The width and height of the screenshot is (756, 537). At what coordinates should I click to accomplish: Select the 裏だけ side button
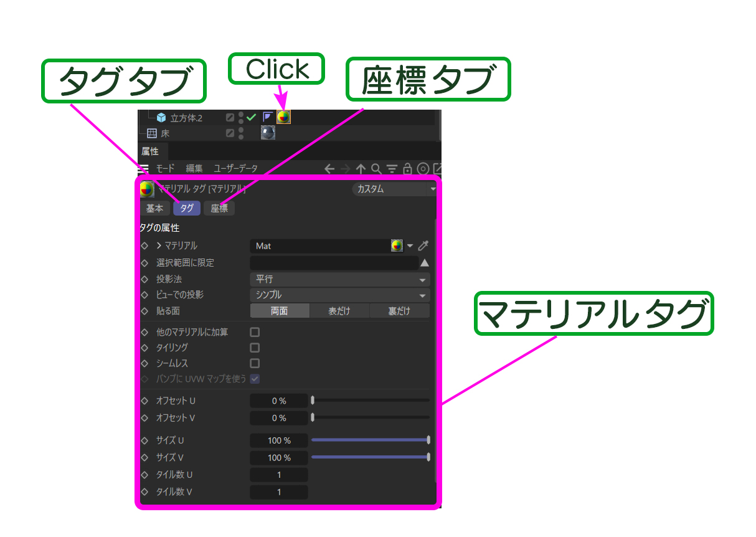click(x=399, y=311)
